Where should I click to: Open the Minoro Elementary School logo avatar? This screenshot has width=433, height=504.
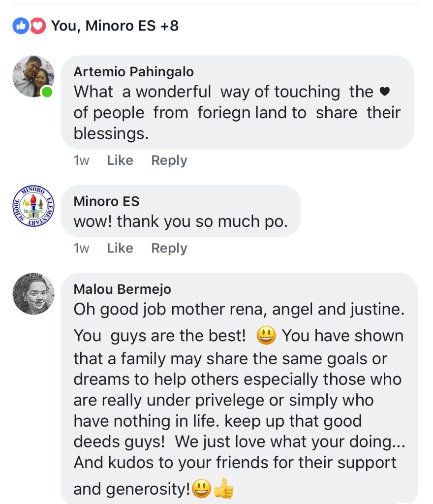pyautogui.click(x=33, y=206)
